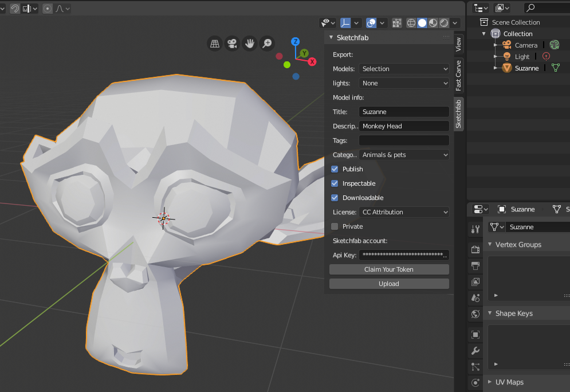Click the pan view hand icon

249,44
